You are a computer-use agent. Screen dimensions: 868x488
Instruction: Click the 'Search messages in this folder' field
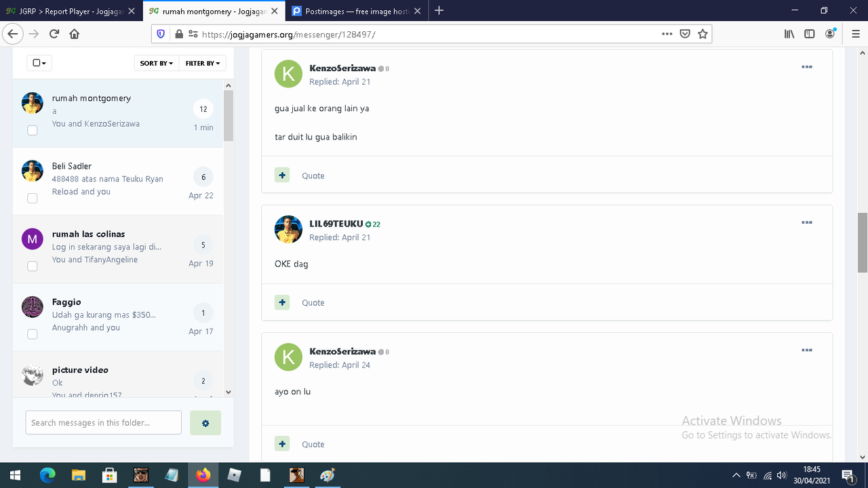pyautogui.click(x=103, y=422)
